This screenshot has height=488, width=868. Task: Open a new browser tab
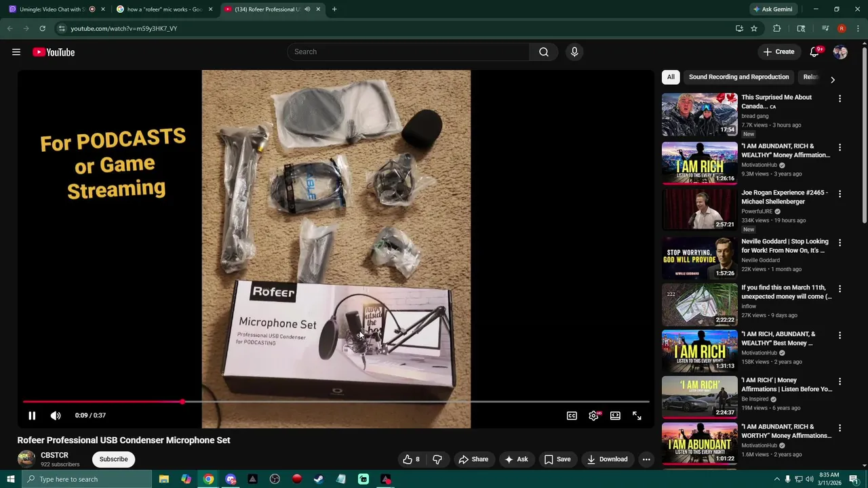(334, 9)
